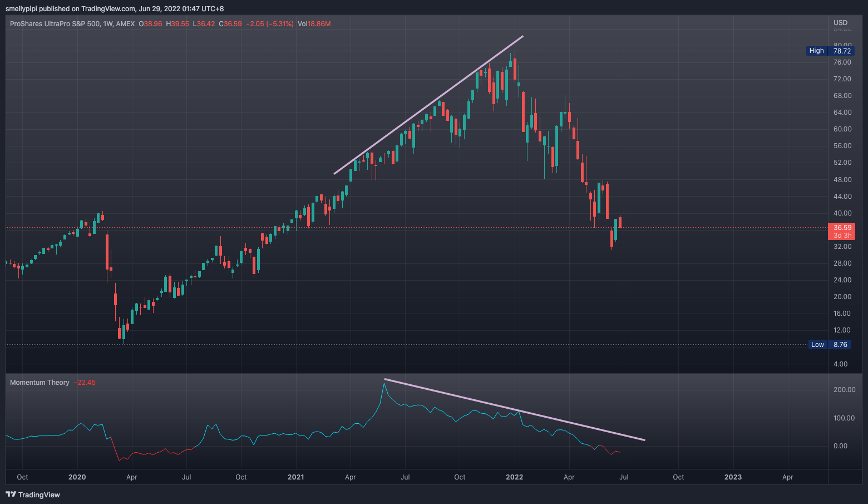This screenshot has height=504, width=868.
Task: Click the Momentum Theory value -22.45
Action: (x=85, y=383)
